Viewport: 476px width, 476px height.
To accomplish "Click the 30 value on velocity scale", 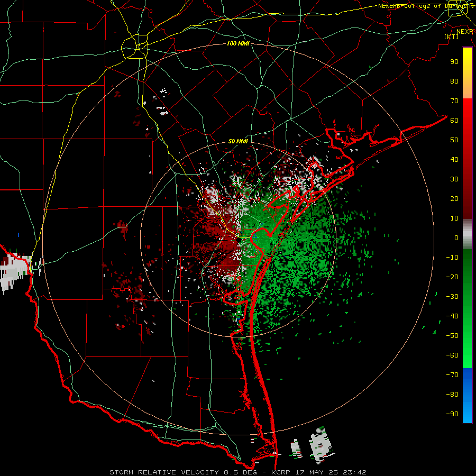I will click(x=454, y=179).
